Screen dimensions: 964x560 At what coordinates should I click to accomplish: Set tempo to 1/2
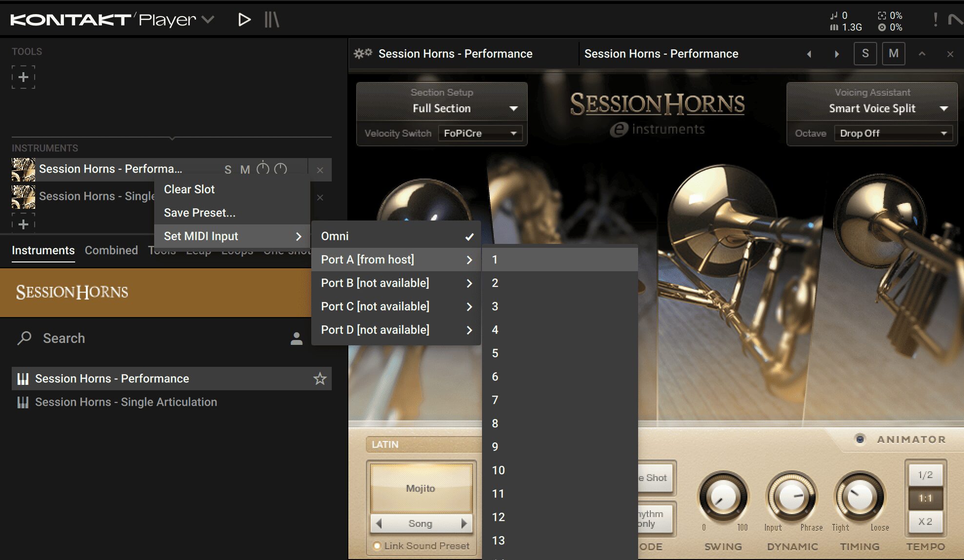(925, 475)
